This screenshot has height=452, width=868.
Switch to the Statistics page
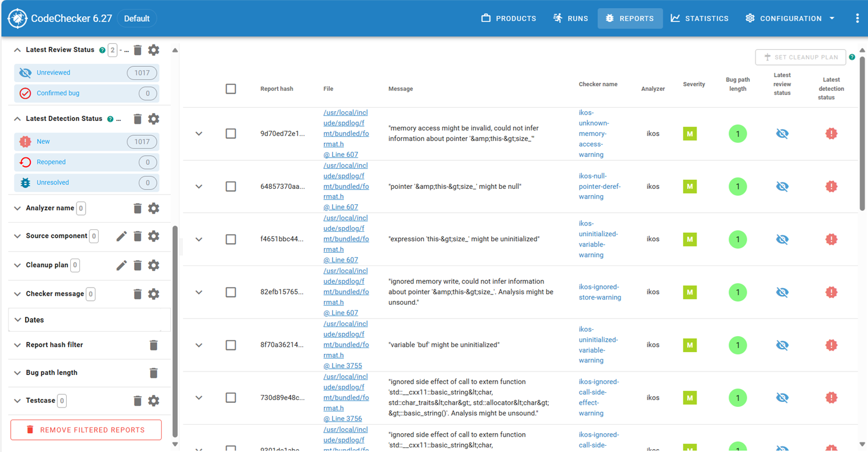700,18
